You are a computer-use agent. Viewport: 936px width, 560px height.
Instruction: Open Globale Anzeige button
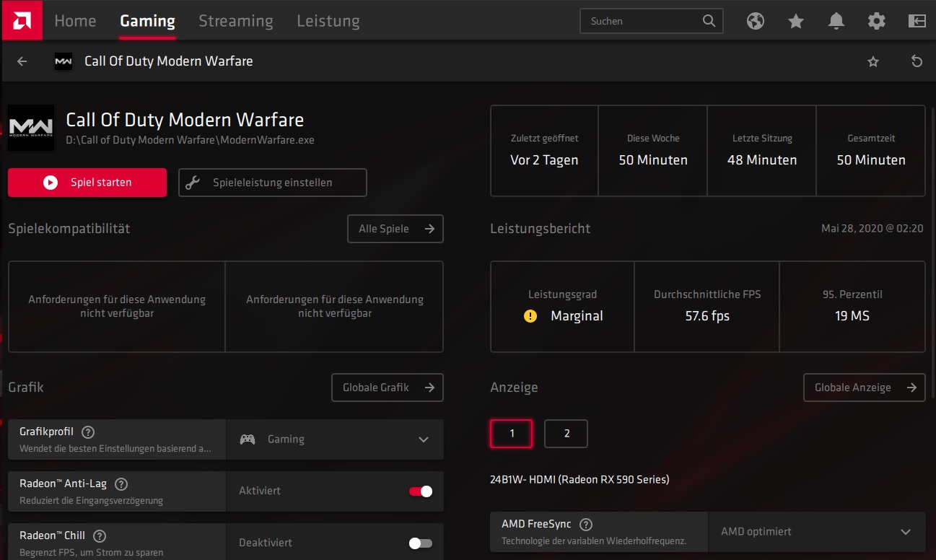[x=865, y=388]
